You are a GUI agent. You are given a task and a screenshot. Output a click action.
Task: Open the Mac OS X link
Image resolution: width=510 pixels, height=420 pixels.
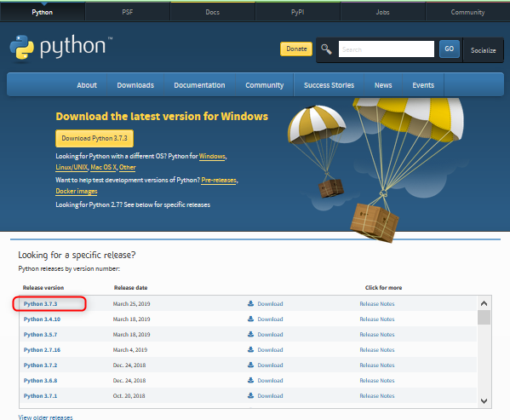(103, 167)
